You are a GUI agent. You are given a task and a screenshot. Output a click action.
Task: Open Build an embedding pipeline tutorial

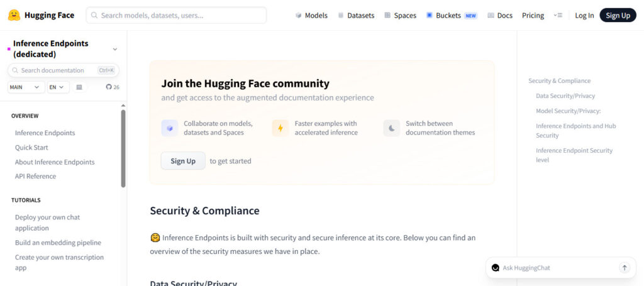click(x=58, y=243)
